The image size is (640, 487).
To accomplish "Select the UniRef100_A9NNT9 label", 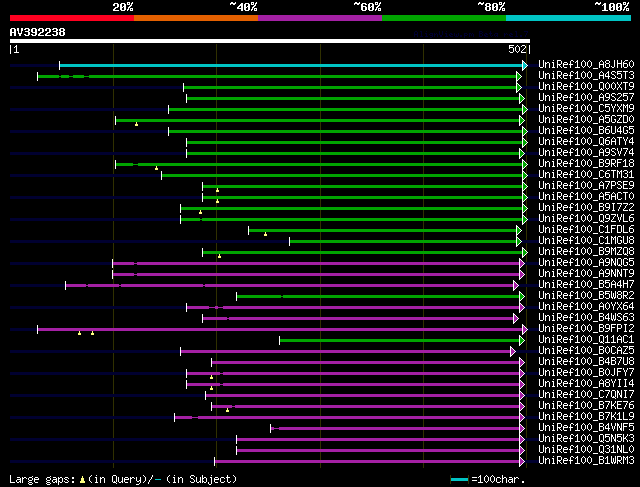I will tap(586, 274).
